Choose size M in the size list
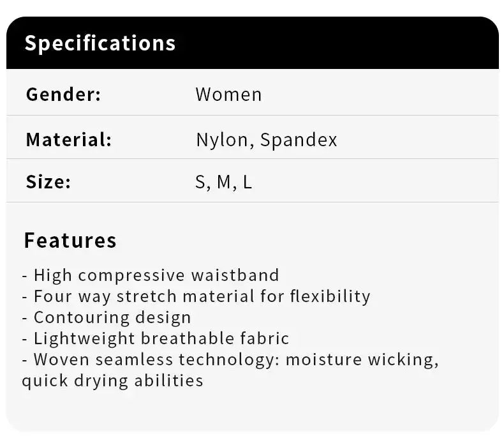The width and height of the screenshot is (504, 447). 225,182
